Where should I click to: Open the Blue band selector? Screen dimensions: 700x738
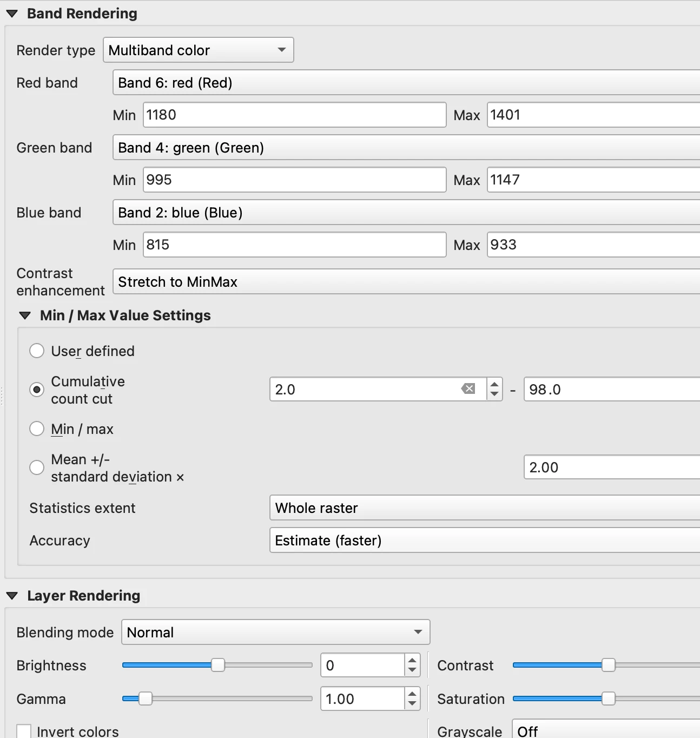406,212
